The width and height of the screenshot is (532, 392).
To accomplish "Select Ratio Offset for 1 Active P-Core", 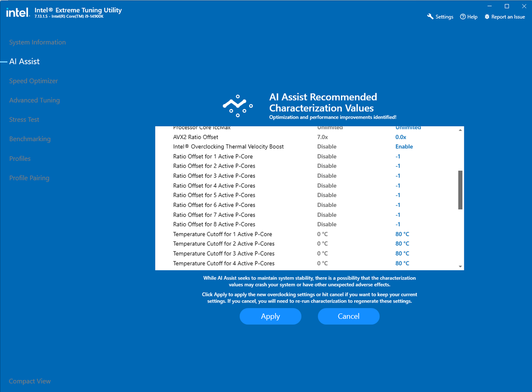I will [306, 156].
